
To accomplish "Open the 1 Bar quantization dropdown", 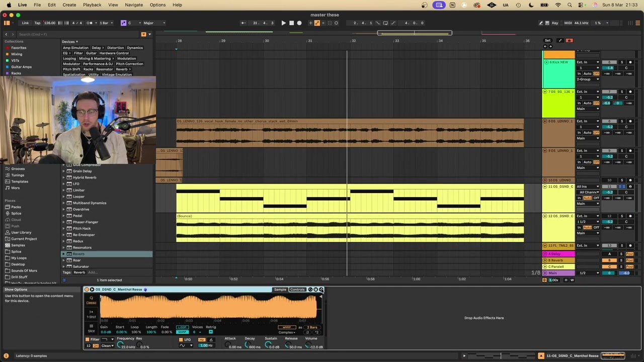I will 105,23.
